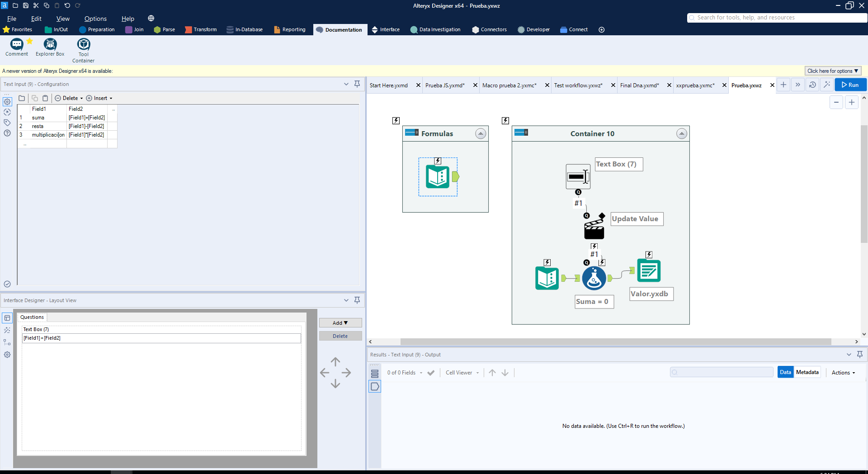Click the Formula tool labeled Suma = 0
The height and width of the screenshot is (474, 868).
[x=594, y=278]
